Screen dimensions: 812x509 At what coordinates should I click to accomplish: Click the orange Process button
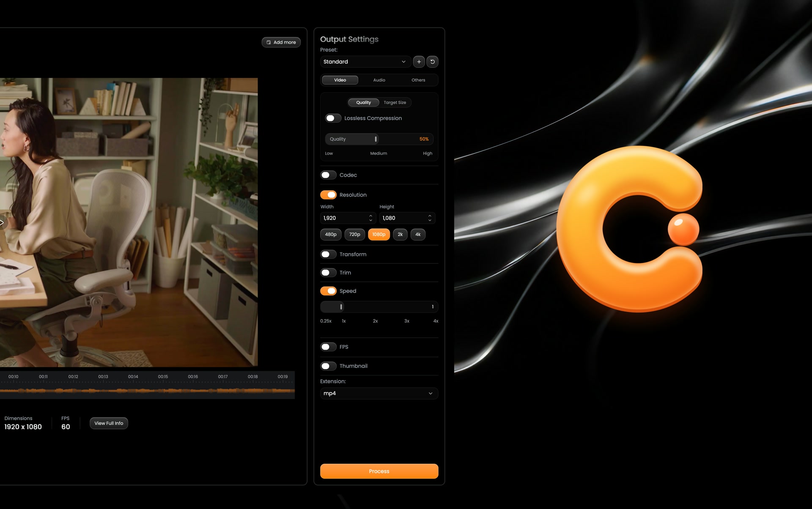(x=379, y=471)
